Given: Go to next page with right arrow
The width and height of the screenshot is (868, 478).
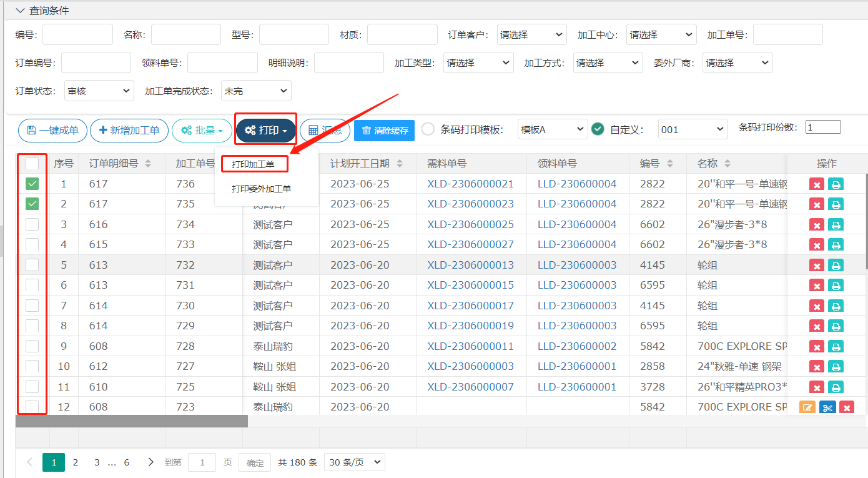Looking at the screenshot, I should tap(150, 462).
